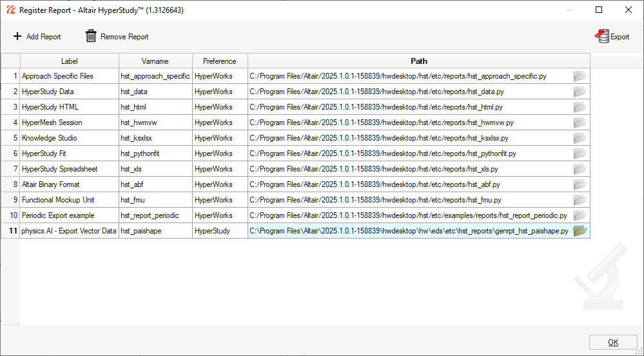The height and width of the screenshot is (356, 644).
Task: Sort by the Label column header
Action: [70, 61]
